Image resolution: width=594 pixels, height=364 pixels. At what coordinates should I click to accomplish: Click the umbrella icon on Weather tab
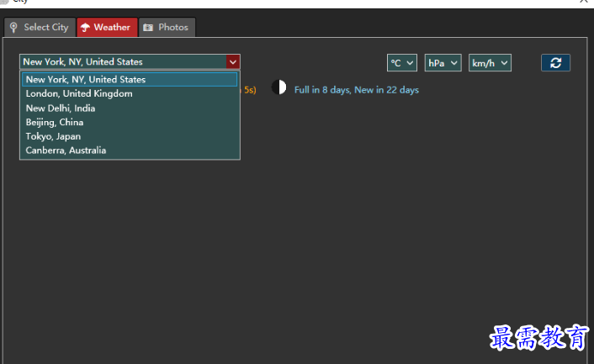point(85,28)
